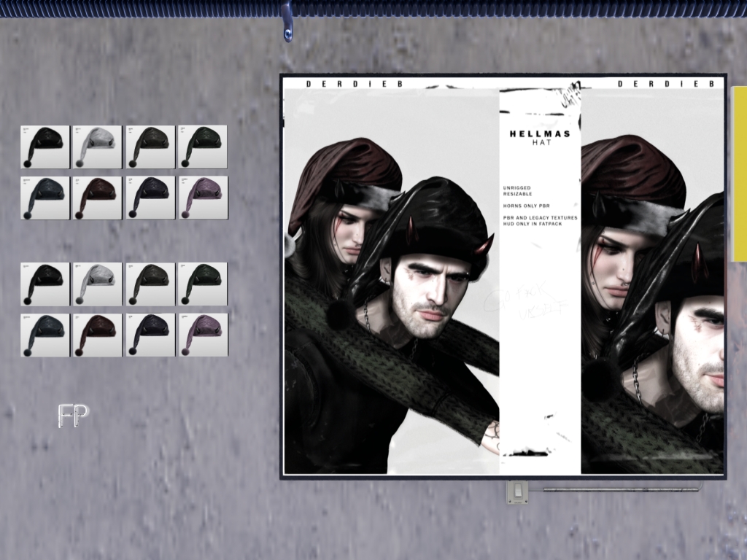The width and height of the screenshot is (747, 560).
Task: Click the FP fatpack logo
Action: tap(73, 415)
